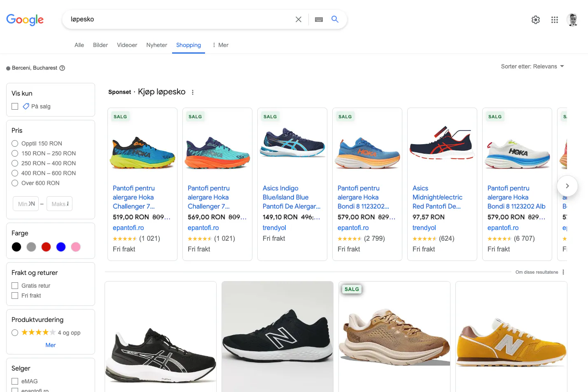
Task: Open the on-screen keyboard icon
Action: [319, 19]
